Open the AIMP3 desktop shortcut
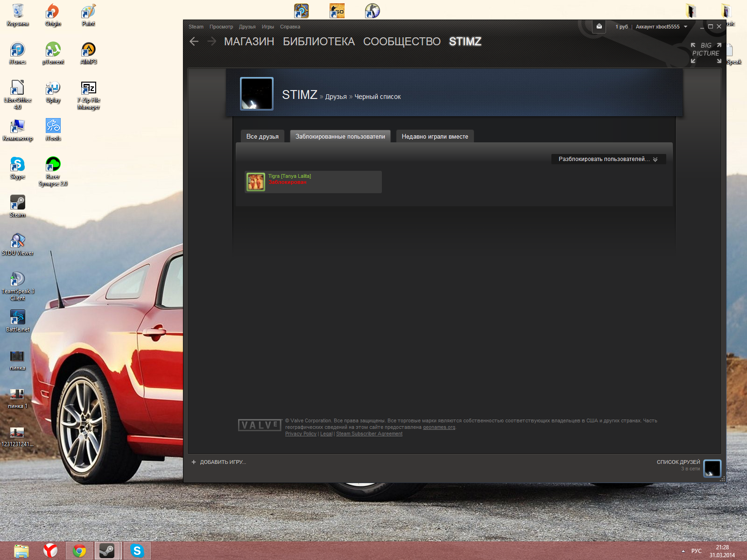 (x=88, y=53)
